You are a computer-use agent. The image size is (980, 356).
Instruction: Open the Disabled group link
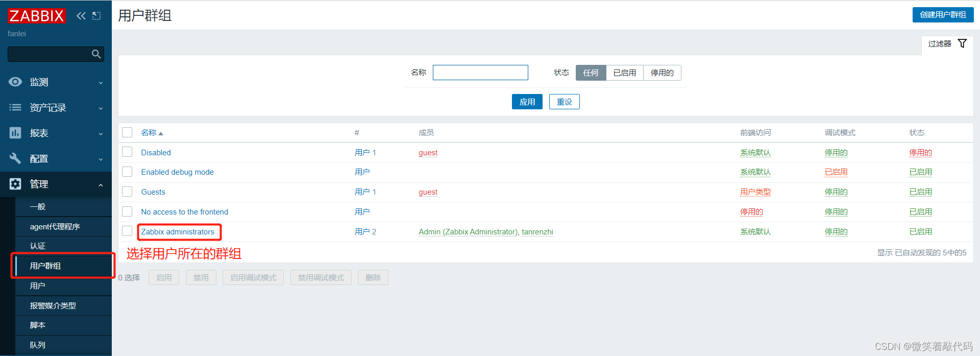coord(156,153)
